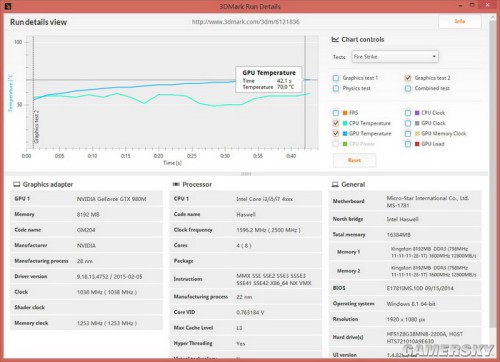Click the purple CPU Clock color marker
This screenshot has width=500, height=362.
417,113
